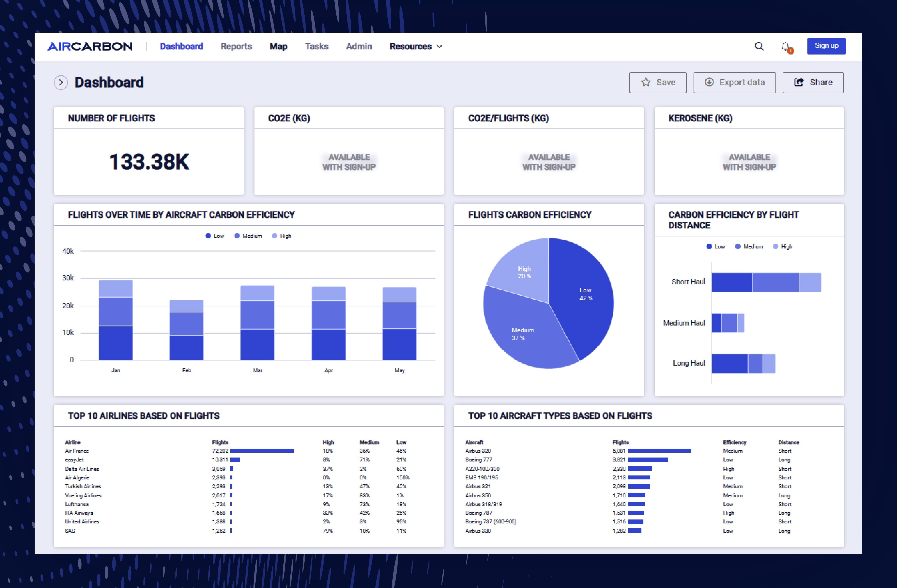Viewport: 897px width, 588px height.
Task: Open the notifications bell icon
Action: (786, 47)
